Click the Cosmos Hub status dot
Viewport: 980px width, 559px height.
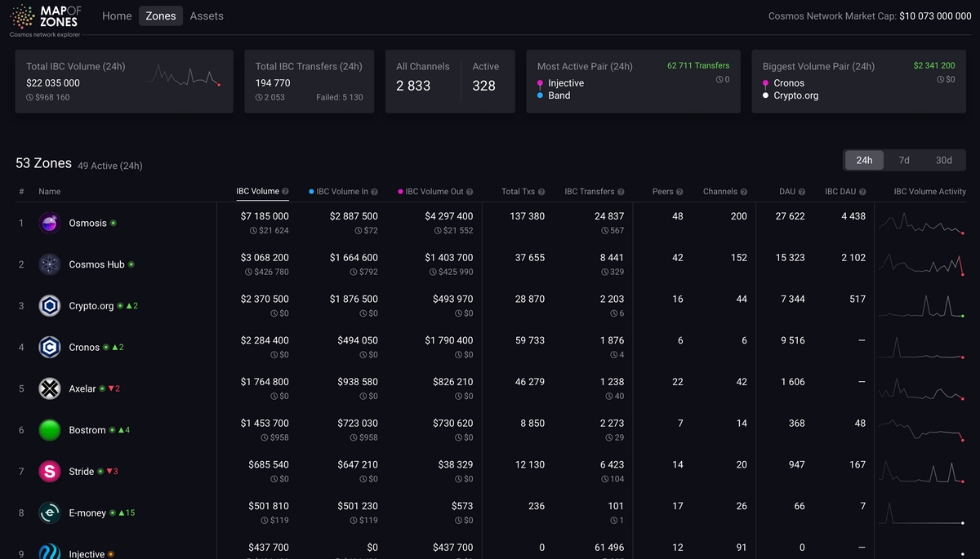pos(131,264)
